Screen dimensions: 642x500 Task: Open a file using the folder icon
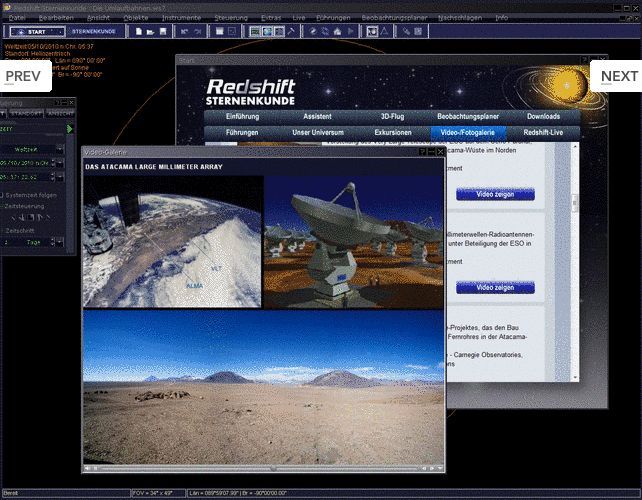(151, 32)
